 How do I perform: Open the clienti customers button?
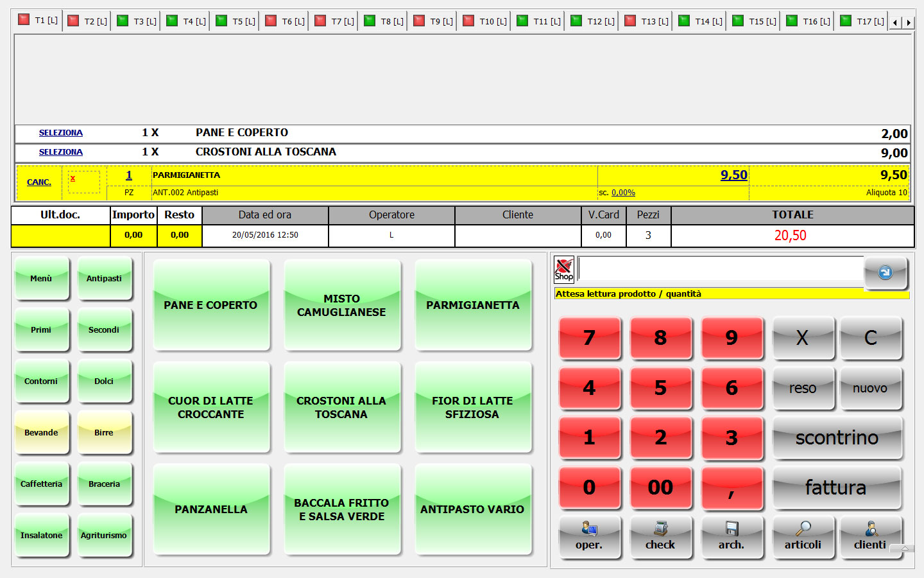click(x=870, y=536)
